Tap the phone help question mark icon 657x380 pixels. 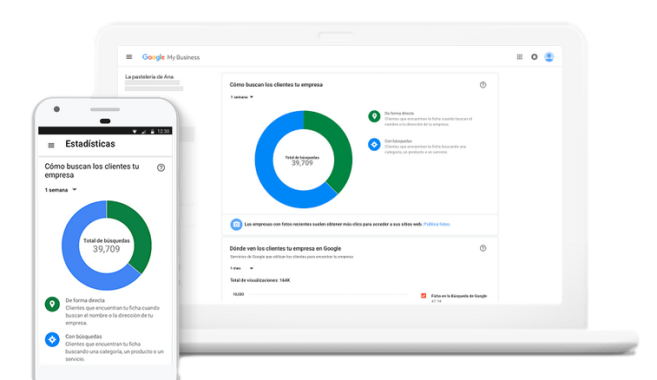point(161,168)
